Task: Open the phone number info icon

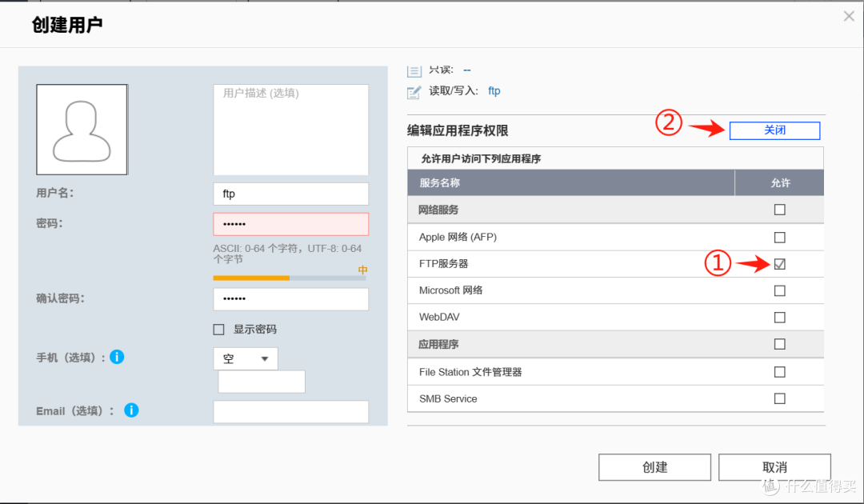Action: 117,357
